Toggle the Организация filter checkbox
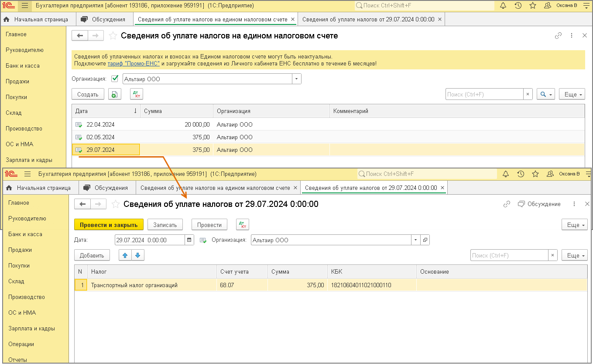The height and width of the screenshot is (364, 593). click(x=115, y=79)
